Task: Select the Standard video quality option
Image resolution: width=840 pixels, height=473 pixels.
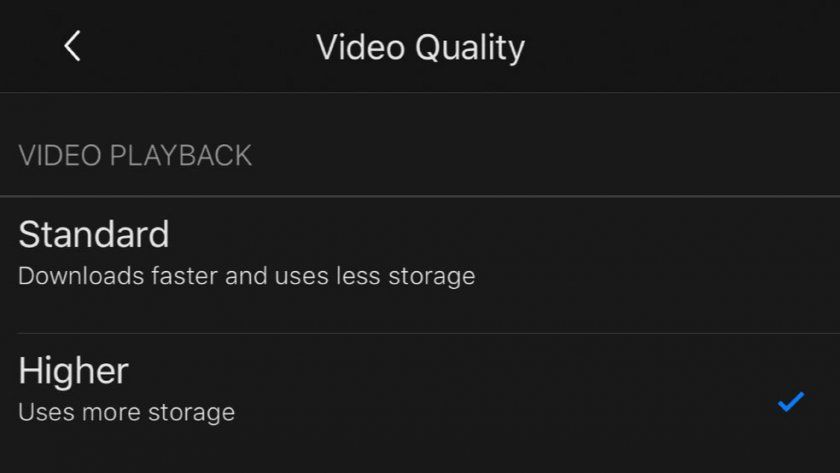Action: click(x=420, y=265)
